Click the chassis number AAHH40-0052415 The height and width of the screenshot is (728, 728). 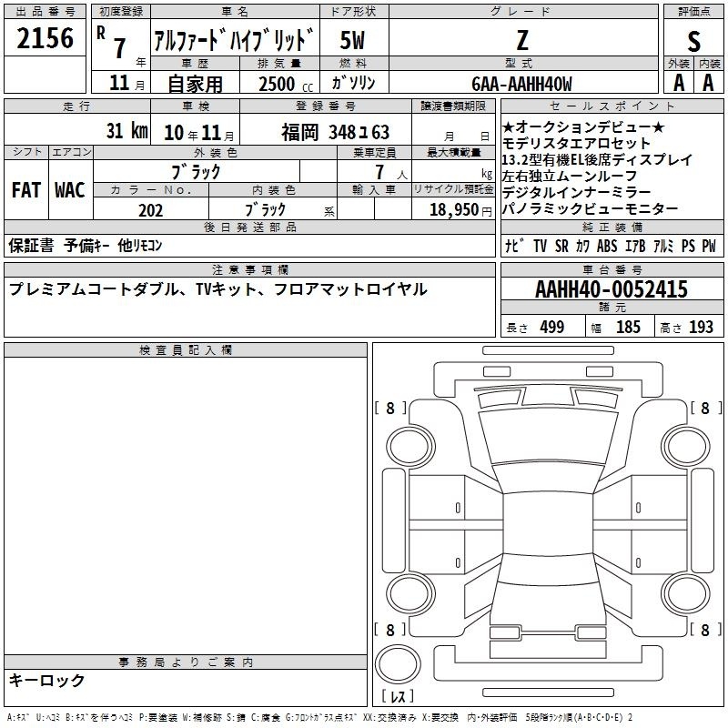pos(611,290)
